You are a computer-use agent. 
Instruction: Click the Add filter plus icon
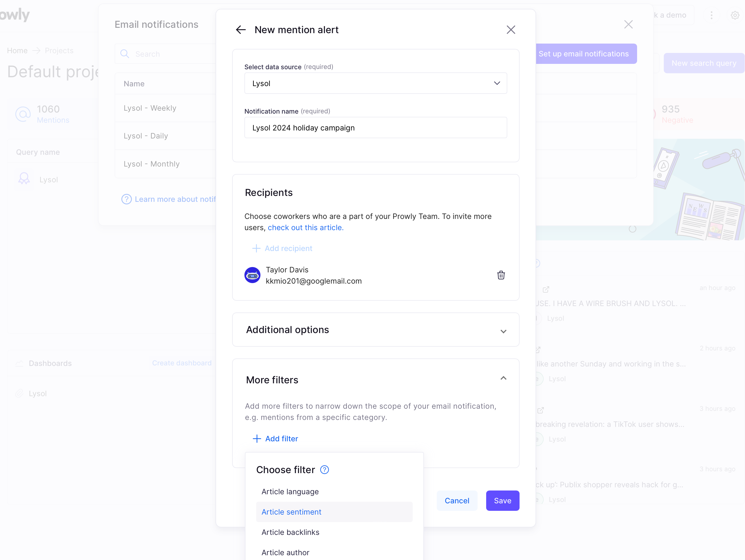(256, 438)
